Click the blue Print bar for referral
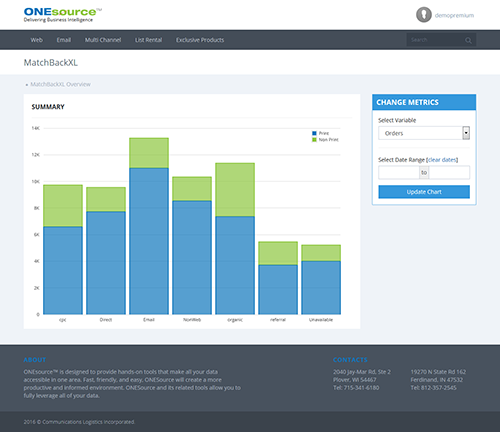Screen dimensions: 500x432 point(278,289)
